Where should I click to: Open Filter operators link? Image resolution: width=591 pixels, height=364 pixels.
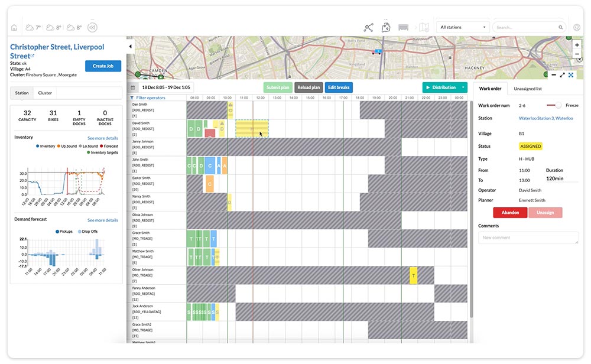[151, 98]
